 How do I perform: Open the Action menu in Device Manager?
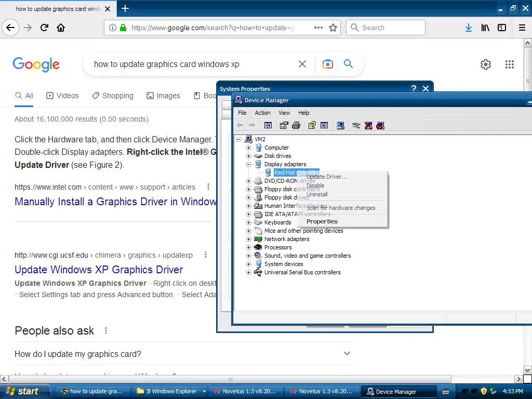[x=262, y=113]
